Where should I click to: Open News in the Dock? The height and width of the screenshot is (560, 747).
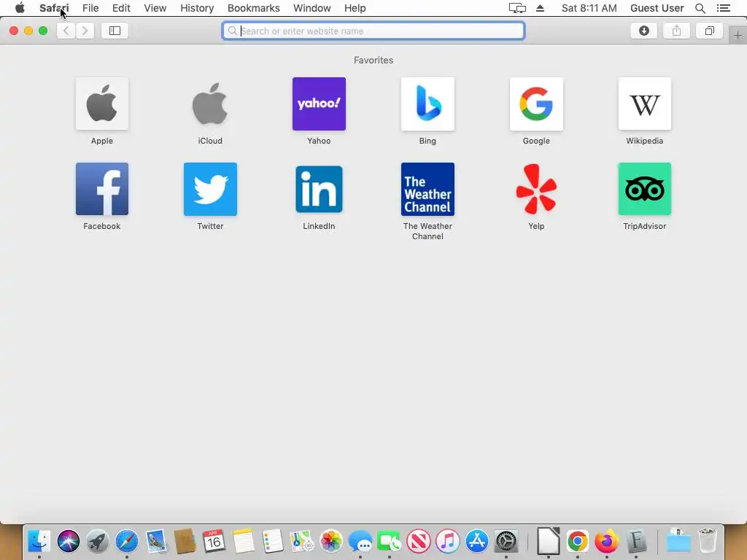[418, 541]
